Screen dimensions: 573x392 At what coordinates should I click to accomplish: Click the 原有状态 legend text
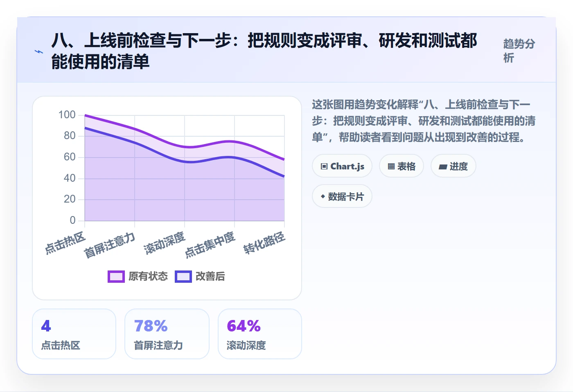pos(148,277)
